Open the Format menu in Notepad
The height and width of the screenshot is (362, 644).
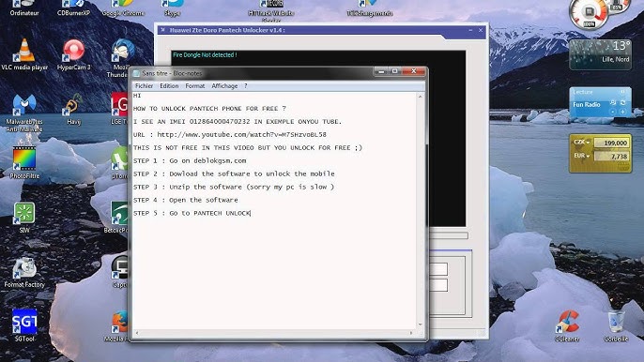coord(194,85)
